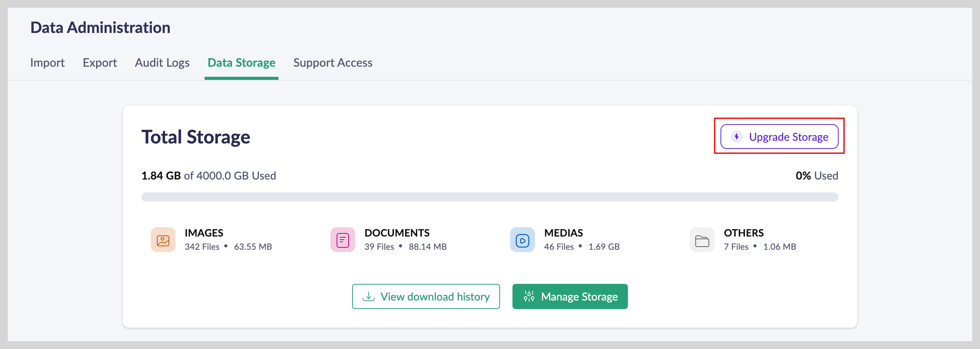980x349 pixels.
Task: Click the Images category icon
Action: pos(163,240)
